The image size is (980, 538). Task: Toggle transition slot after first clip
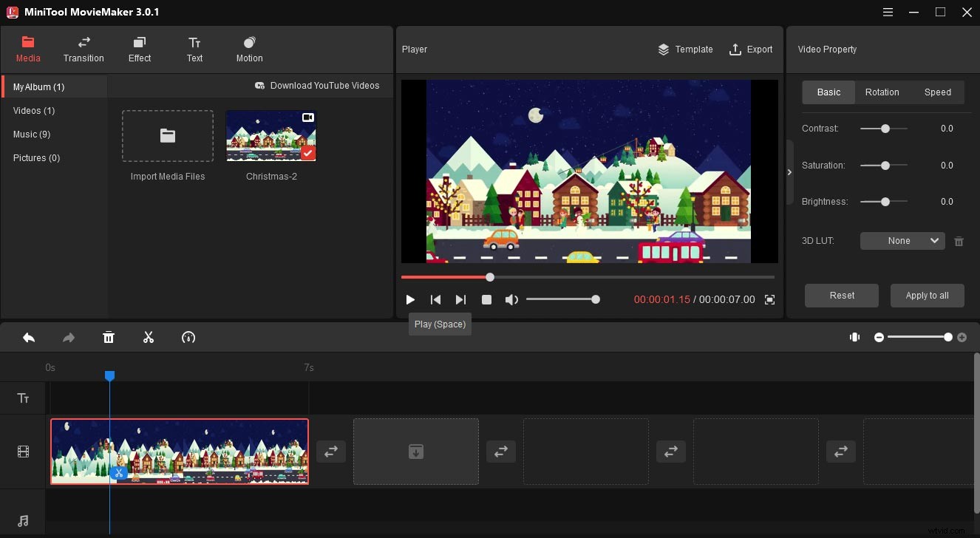pos(330,452)
